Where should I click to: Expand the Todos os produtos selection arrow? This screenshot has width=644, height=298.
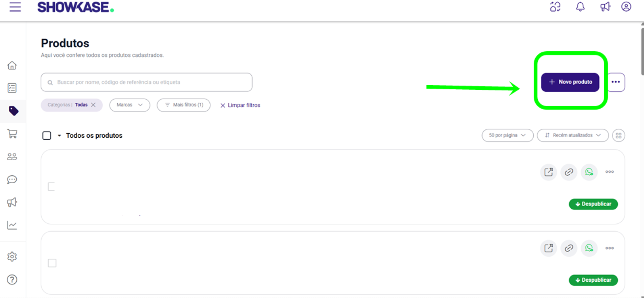[x=59, y=136]
